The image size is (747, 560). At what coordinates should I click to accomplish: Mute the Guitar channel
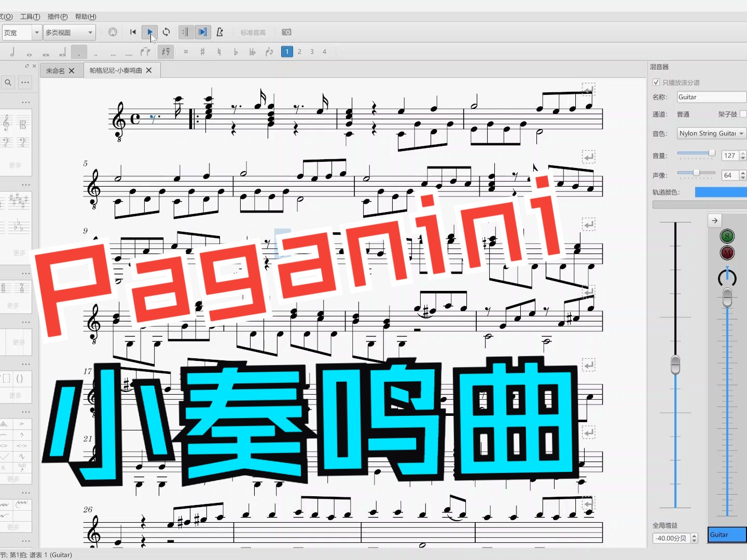pyautogui.click(x=727, y=253)
